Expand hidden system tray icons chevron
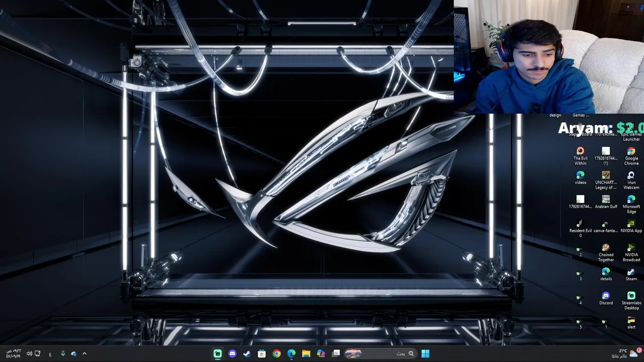The width and height of the screenshot is (644, 362). [x=85, y=354]
